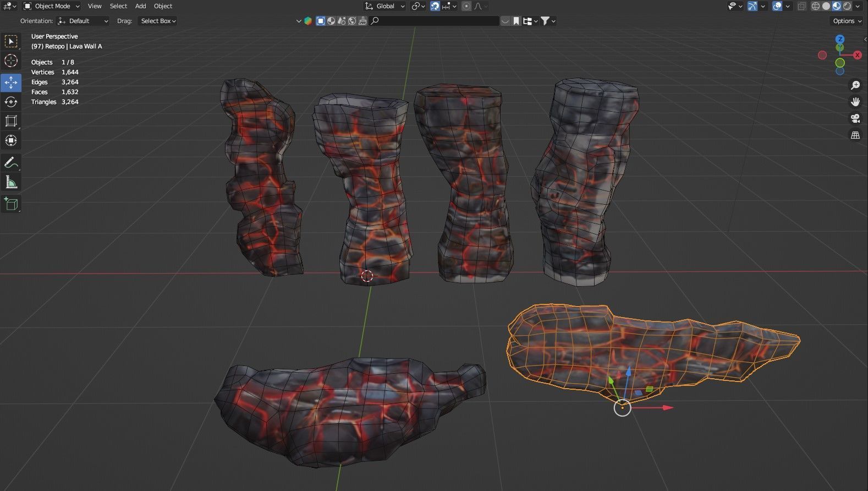Click the water drops icon beside search

coord(342,21)
